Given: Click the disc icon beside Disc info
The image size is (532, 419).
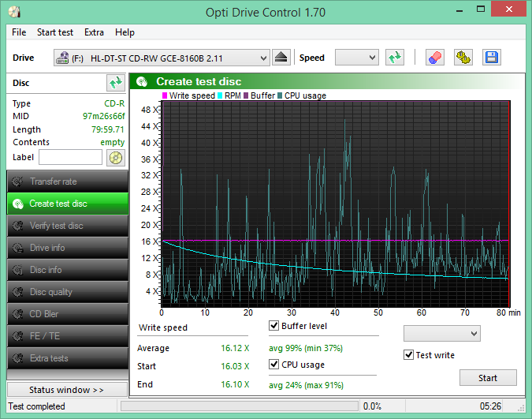Looking at the screenshot, I should coord(17,270).
